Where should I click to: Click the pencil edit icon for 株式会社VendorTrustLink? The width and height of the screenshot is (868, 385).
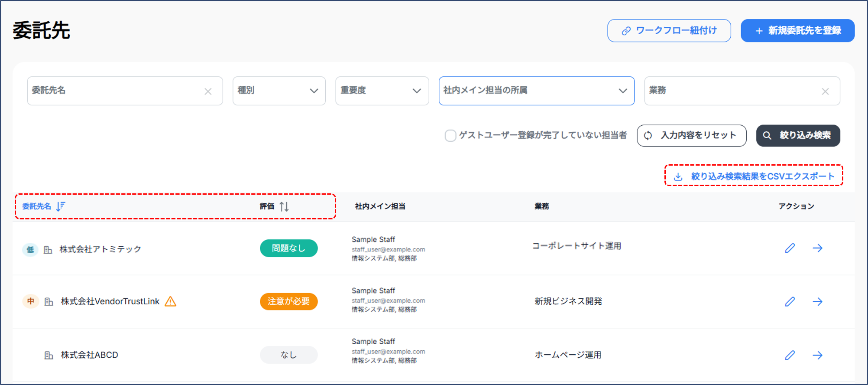point(790,302)
